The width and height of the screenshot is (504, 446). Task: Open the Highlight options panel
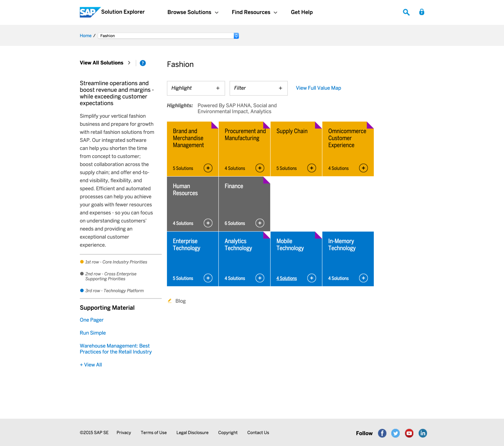pyautogui.click(x=196, y=88)
